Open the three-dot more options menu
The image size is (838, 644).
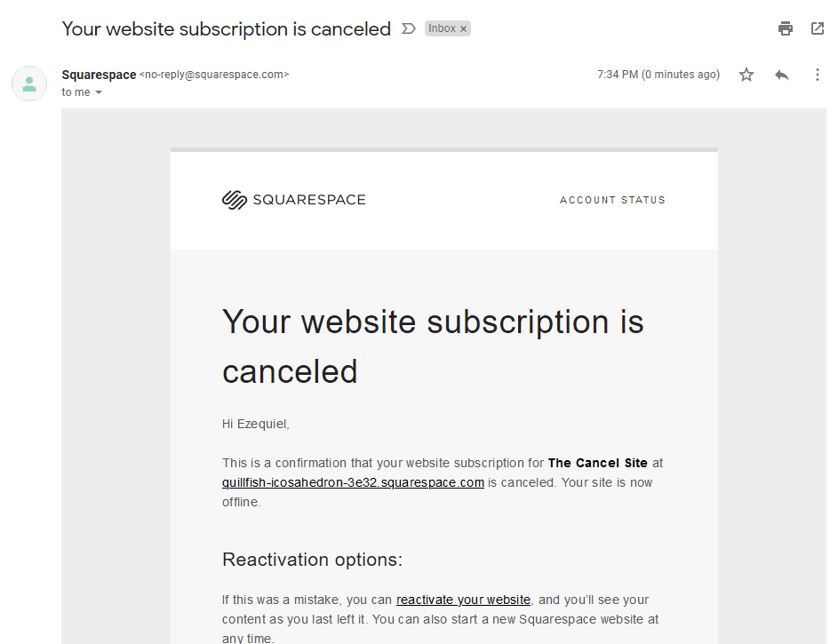pyautogui.click(x=818, y=75)
